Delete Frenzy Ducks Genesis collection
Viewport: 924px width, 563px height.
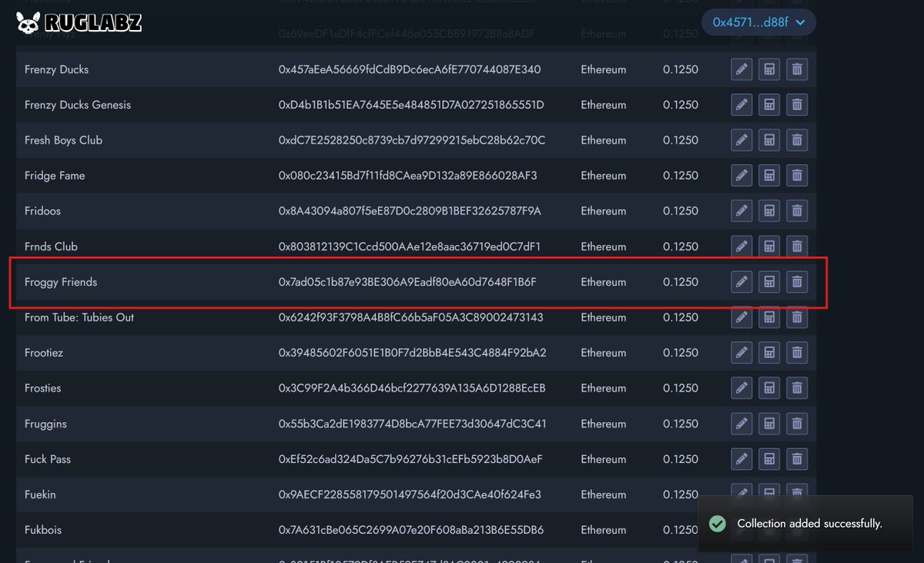tap(797, 105)
